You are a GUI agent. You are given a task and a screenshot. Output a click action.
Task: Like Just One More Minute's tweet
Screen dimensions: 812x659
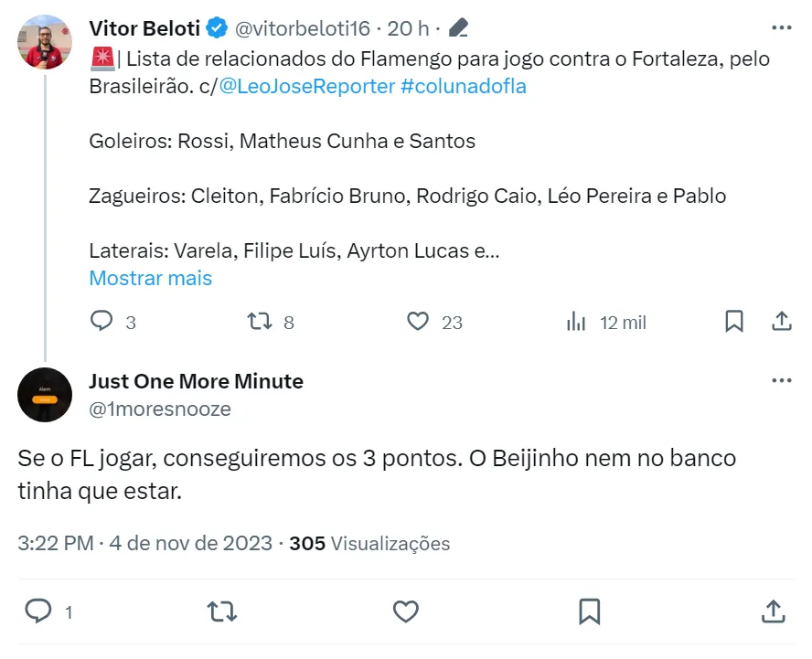[406, 611]
